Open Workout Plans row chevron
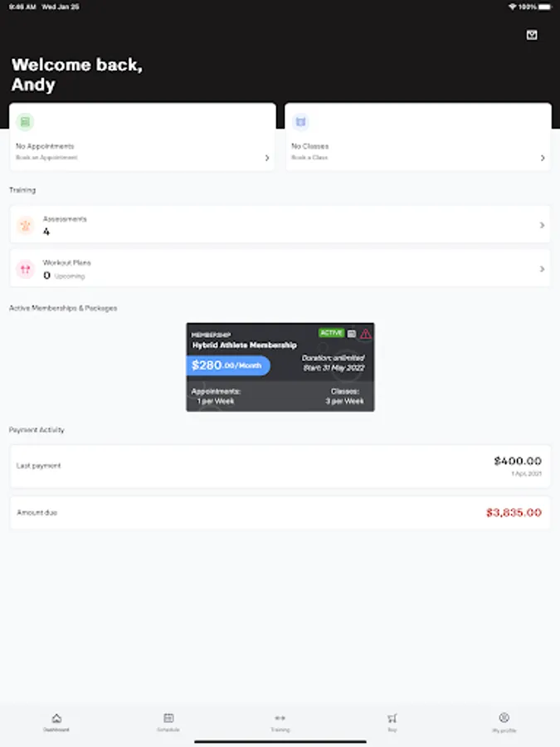Image resolution: width=560 pixels, height=747 pixels. click(542, 269)
